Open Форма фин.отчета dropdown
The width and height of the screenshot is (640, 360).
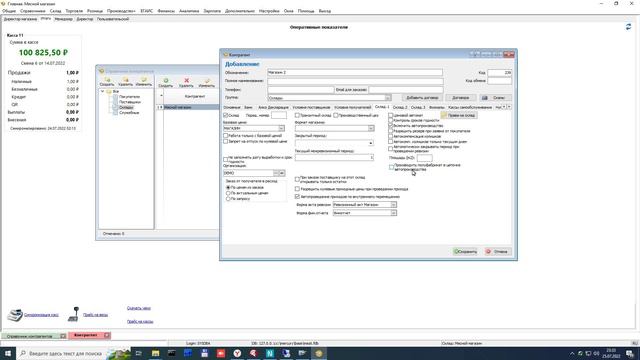coord(393,213)
